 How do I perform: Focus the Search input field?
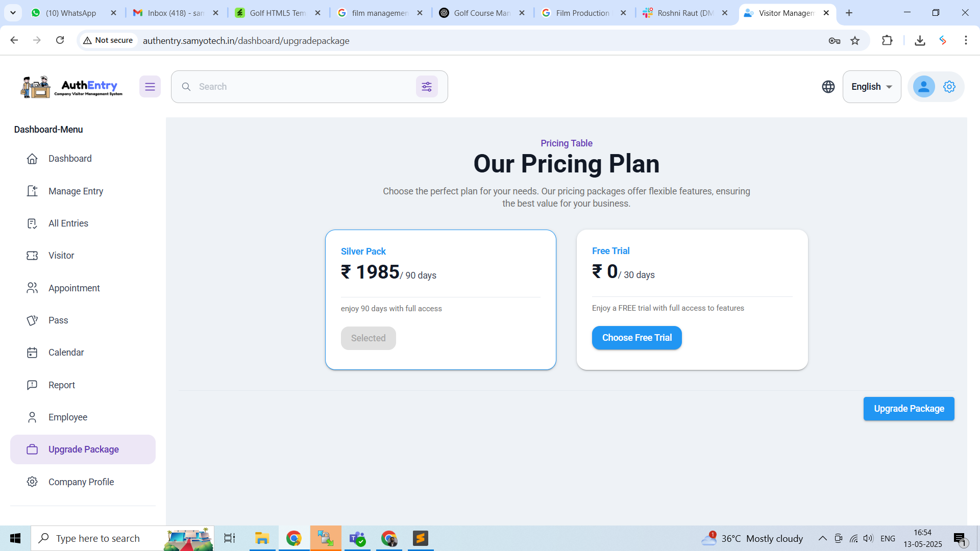tap(301, 87)
